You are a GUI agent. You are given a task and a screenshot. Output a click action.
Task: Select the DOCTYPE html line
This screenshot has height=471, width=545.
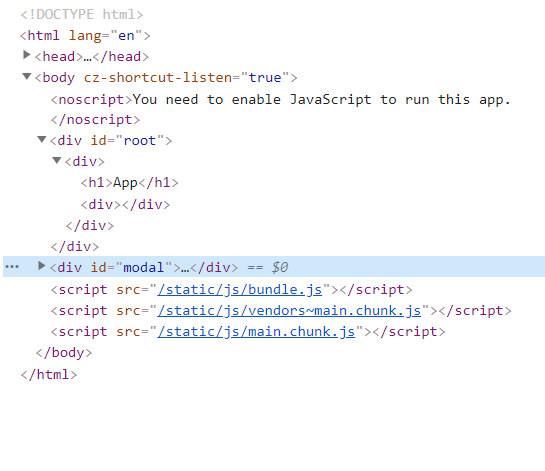point(82,15)
